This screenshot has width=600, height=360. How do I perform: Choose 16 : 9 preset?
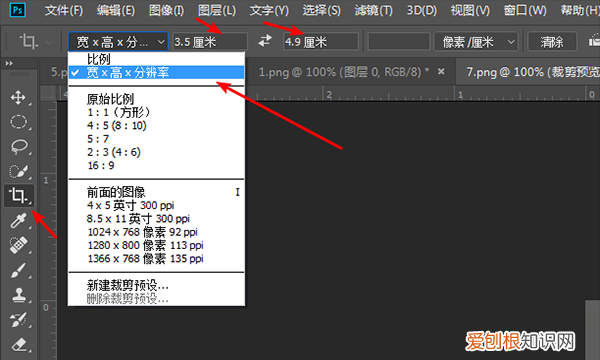click(156, 166)
